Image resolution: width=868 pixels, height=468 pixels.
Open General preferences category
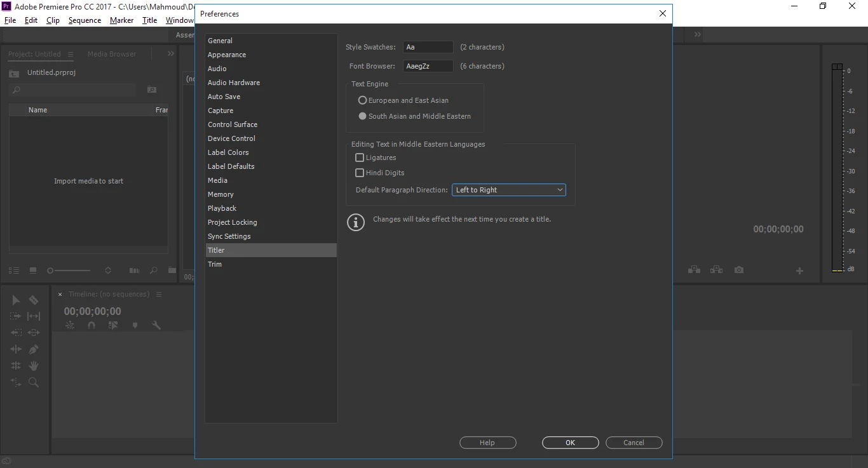pyautogui.click(x=271, y=41)
